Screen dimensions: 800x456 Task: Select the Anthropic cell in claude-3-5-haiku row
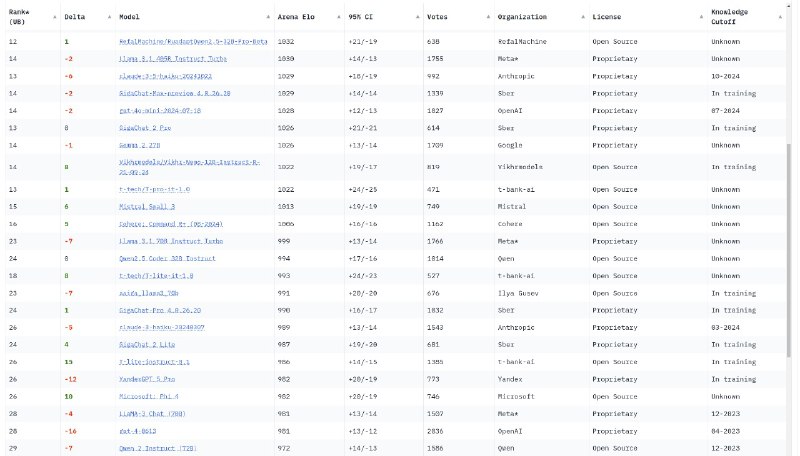[516, 76]
